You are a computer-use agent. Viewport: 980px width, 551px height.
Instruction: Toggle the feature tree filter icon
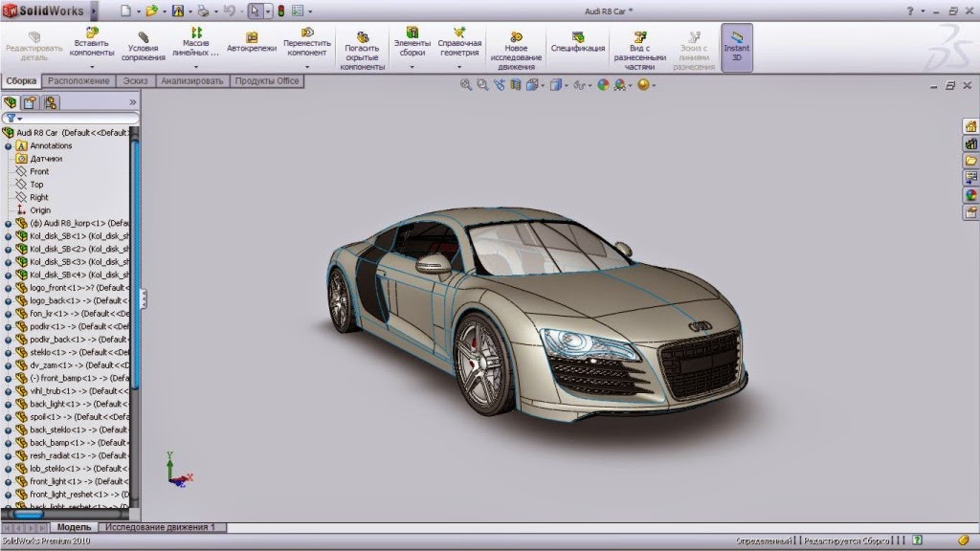[x=10, y=119]
